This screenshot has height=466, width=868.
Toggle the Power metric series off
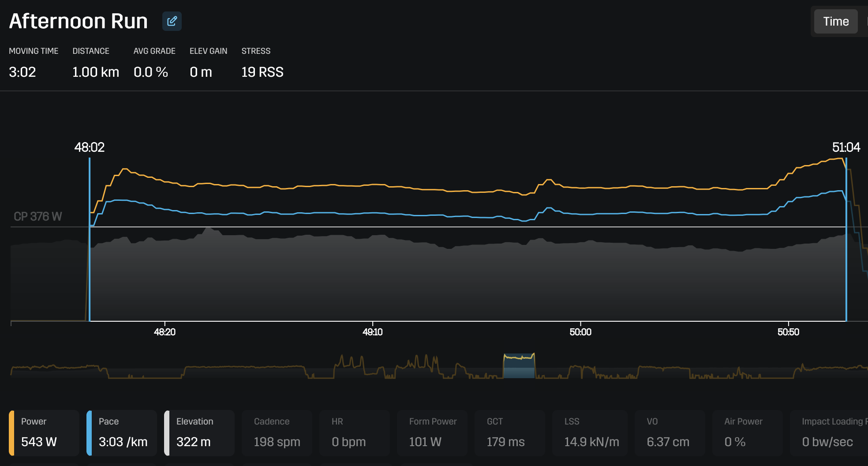43,432
